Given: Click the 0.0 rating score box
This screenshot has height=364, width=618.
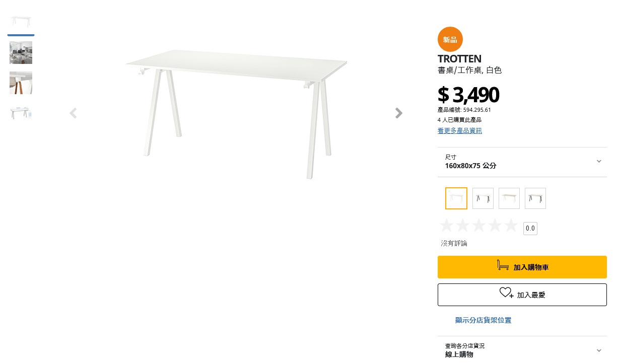Looking at the screenshot, I should click(x=530, y=229).
